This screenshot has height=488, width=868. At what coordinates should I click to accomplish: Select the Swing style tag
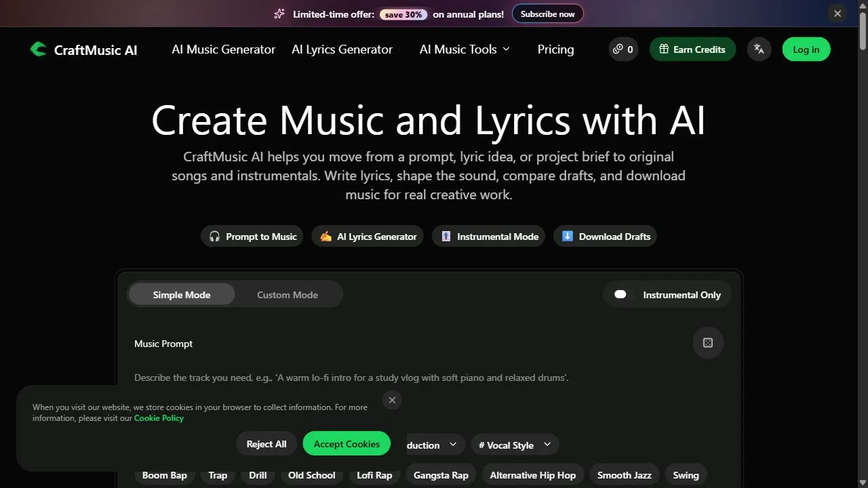pyautogui.click(x=686, y=475)
